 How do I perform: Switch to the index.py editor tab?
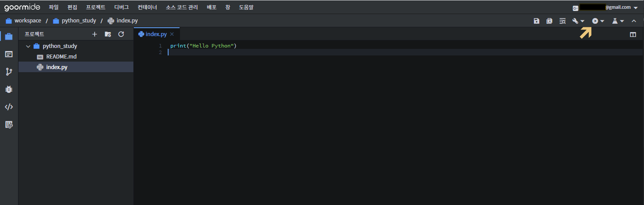[156, 34]
